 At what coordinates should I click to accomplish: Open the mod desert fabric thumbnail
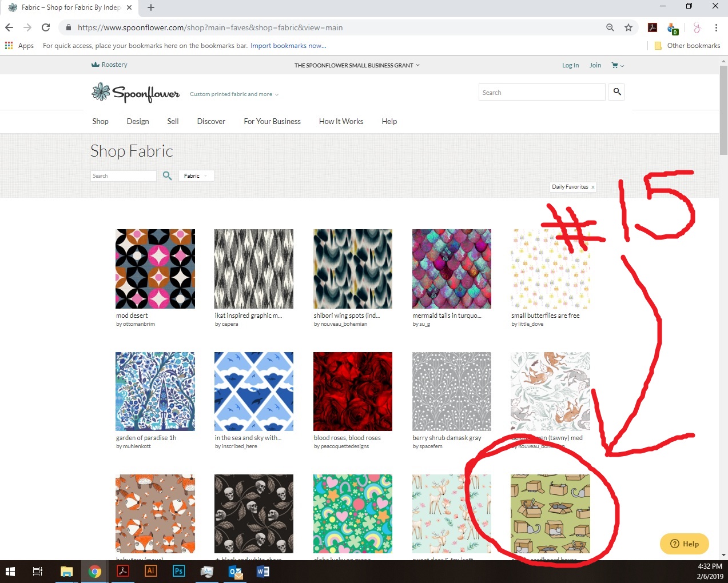[x=156, y=269]
